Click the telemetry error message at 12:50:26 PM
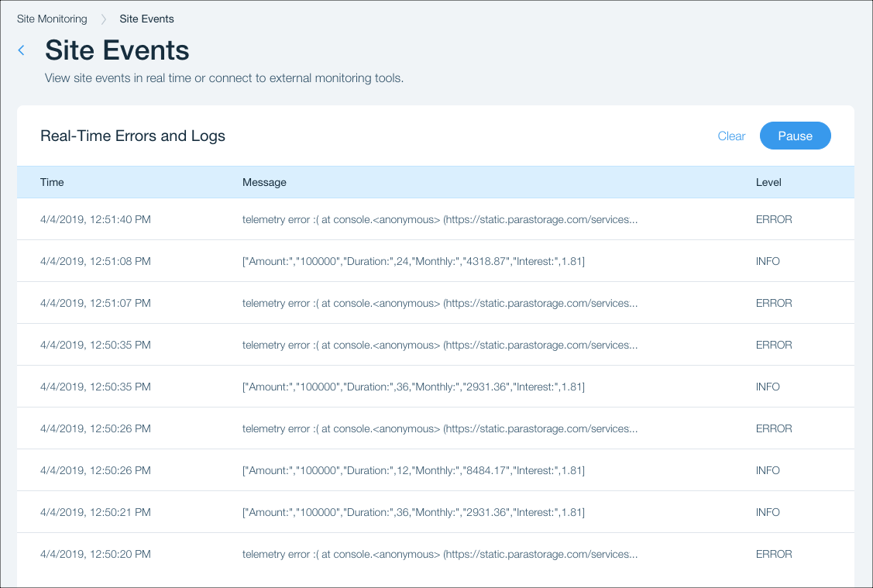Image resolution: width=873 pixels, height=588 pixels. (x=440, y=428)
